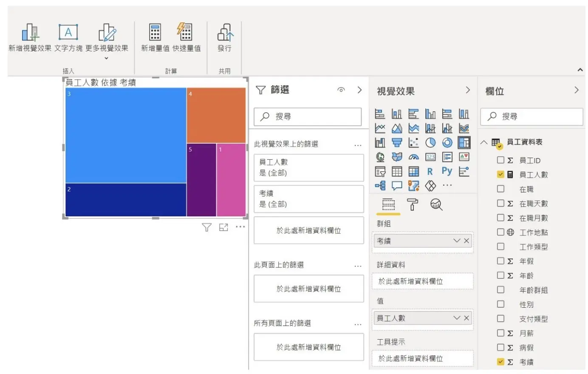Click 新增量值 to create measure
The image size is (588, 374).
pyautogui.click(x=155, y=38)
